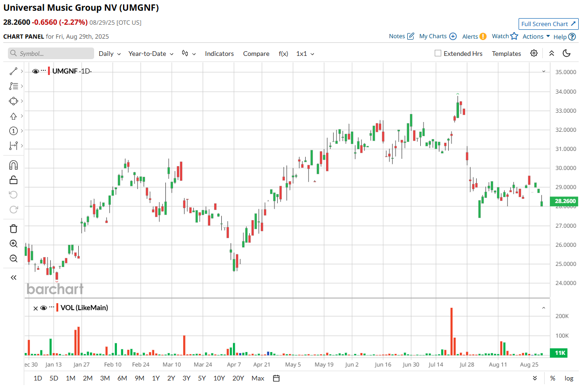588x387 pixels.
Task: Click the redo arrow icon
Action: tap(14, 210)
